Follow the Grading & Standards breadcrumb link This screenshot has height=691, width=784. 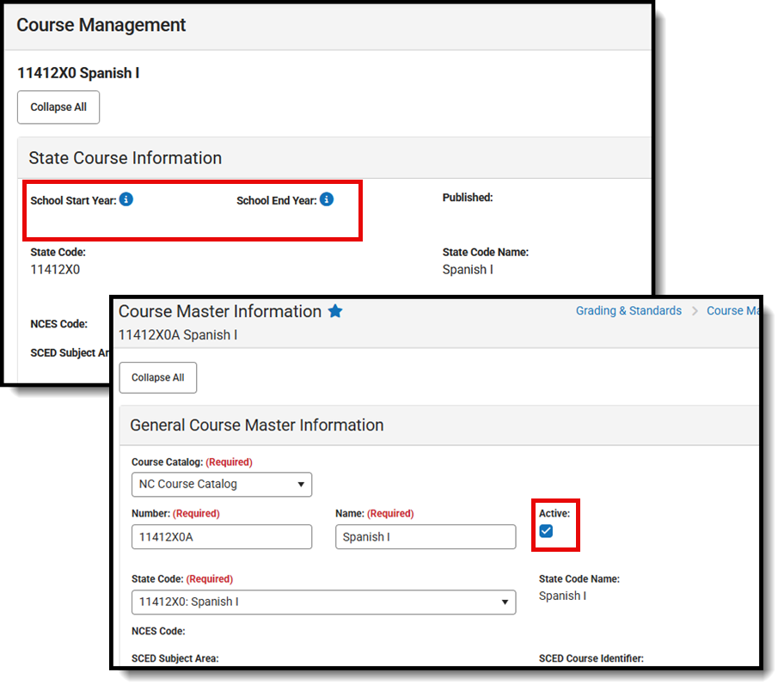(x=628, y=310)
